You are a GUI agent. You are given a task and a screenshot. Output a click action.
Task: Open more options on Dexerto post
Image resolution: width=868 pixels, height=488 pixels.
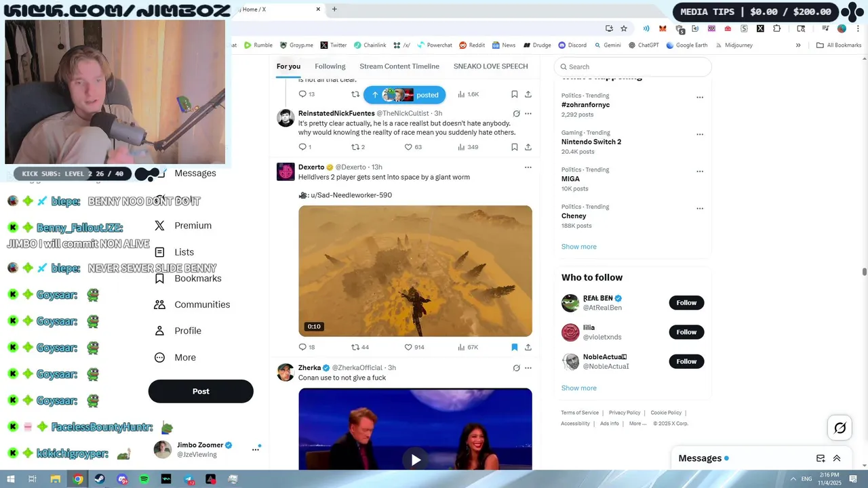(x=528, y=167)
